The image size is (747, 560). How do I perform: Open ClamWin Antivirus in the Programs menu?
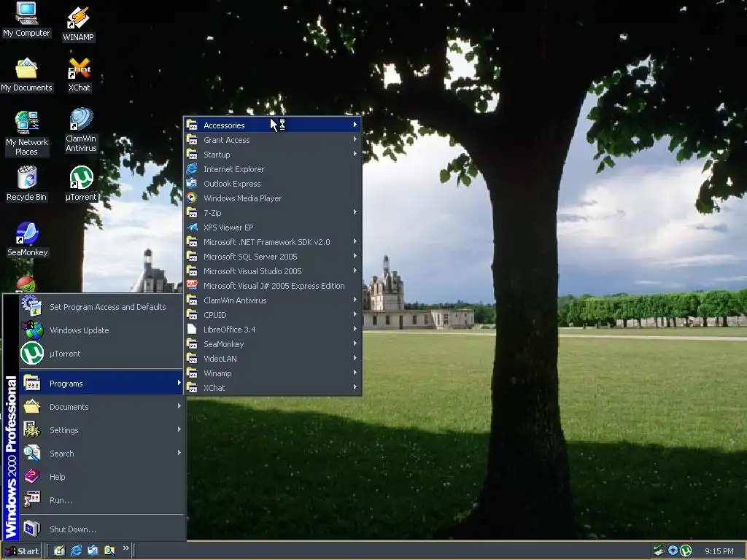click(273, 300)
